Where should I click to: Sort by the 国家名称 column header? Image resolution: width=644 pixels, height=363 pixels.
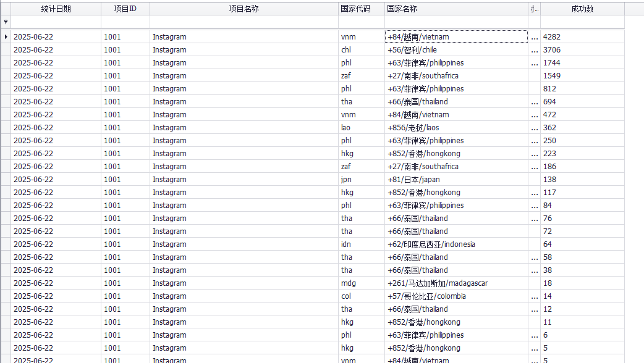pyautogui.click(x=456, y=9)
